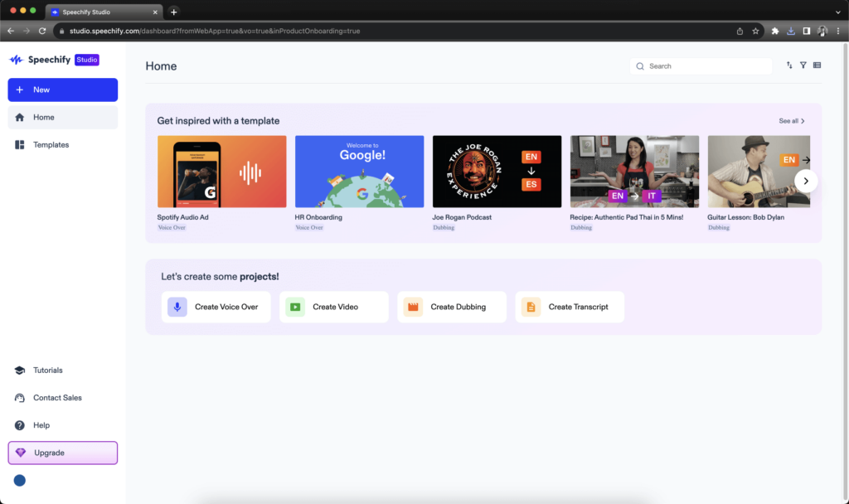Open Help in sidebar
The width and height of the screenshot is (849, 504).
tap(63, 425)
